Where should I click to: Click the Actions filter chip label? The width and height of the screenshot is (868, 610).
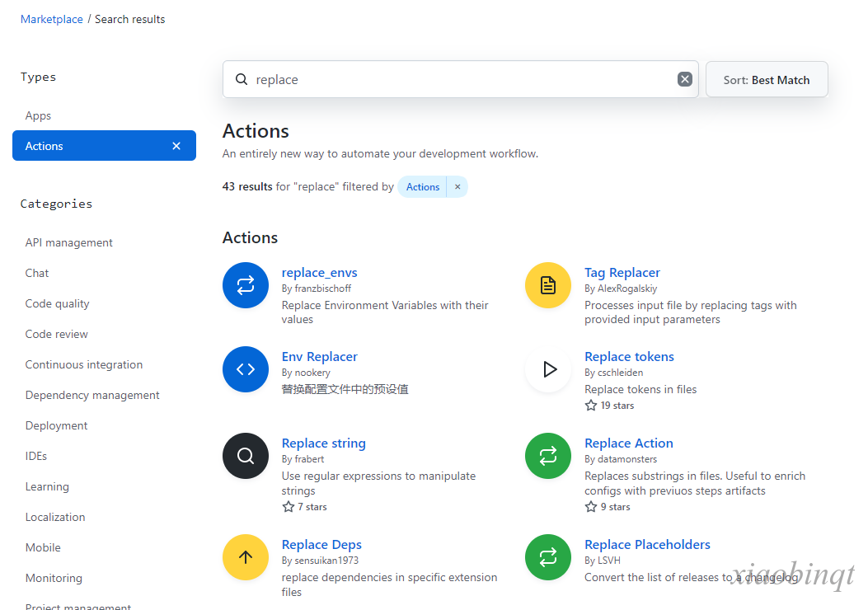coord(422,187)
